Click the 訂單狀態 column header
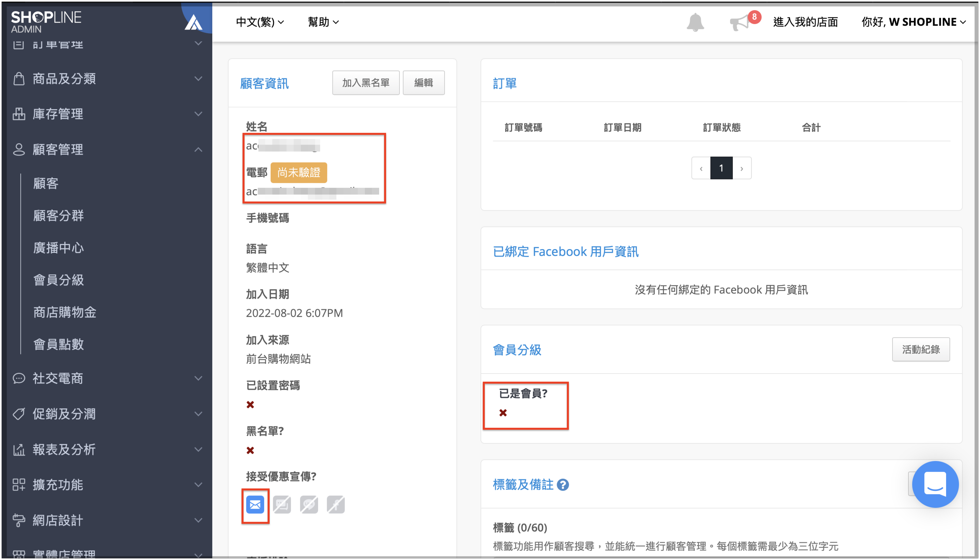 [x=721, y=127]
